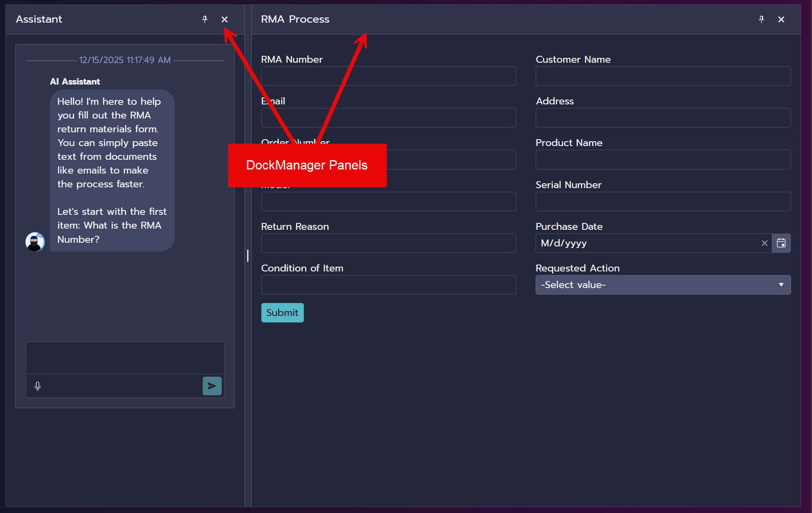Click the Condition of Item field
Image resolution: width=812 pixels, height=513 pixels.
[388, 285]
